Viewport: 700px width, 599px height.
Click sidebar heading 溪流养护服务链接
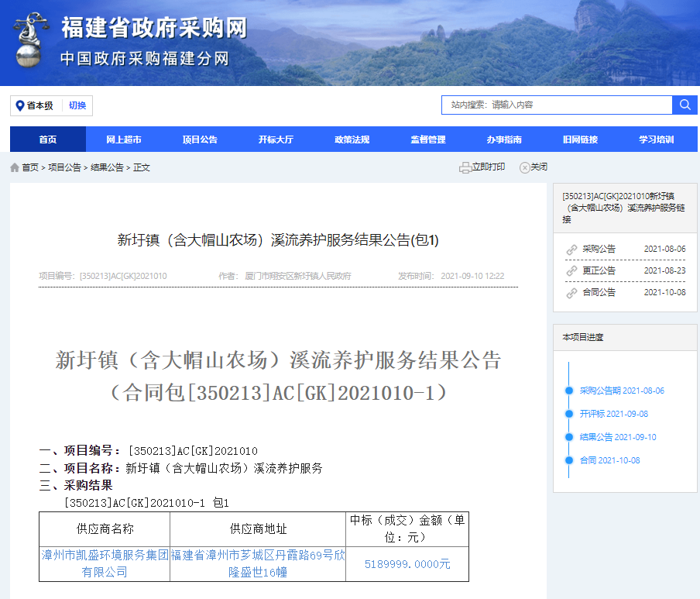tap(623, 208)
